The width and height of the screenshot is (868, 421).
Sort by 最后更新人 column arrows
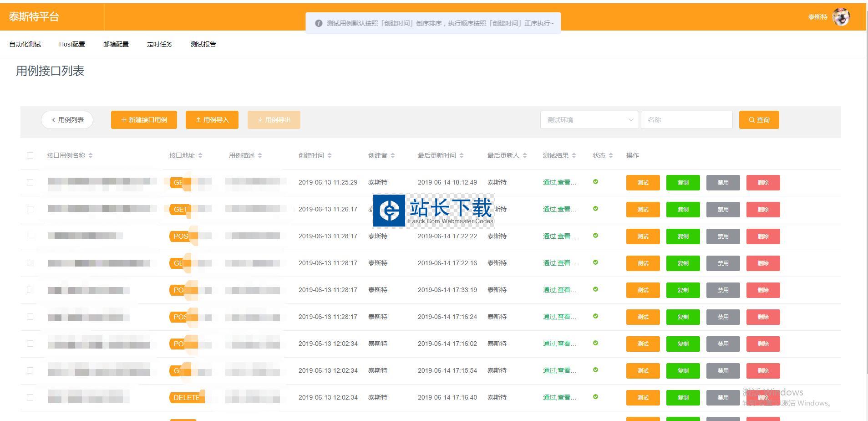pyautogui.click(x=525, y=155)
